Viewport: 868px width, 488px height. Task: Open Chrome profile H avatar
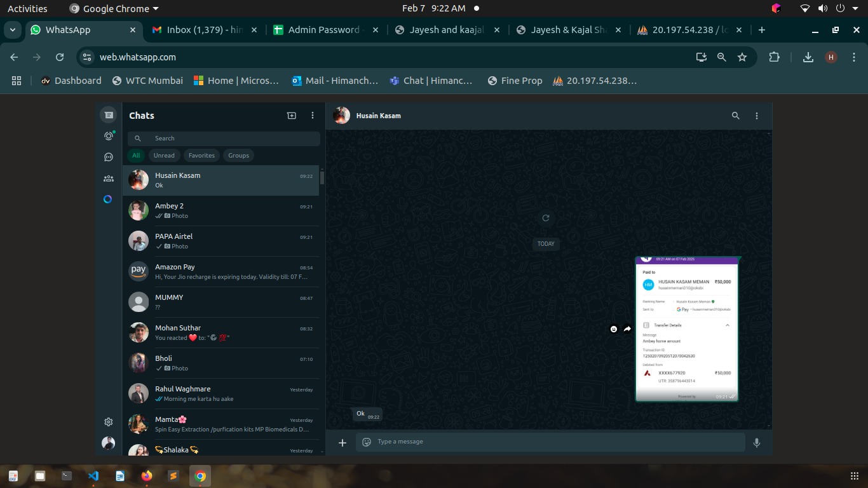coord(831,57)
